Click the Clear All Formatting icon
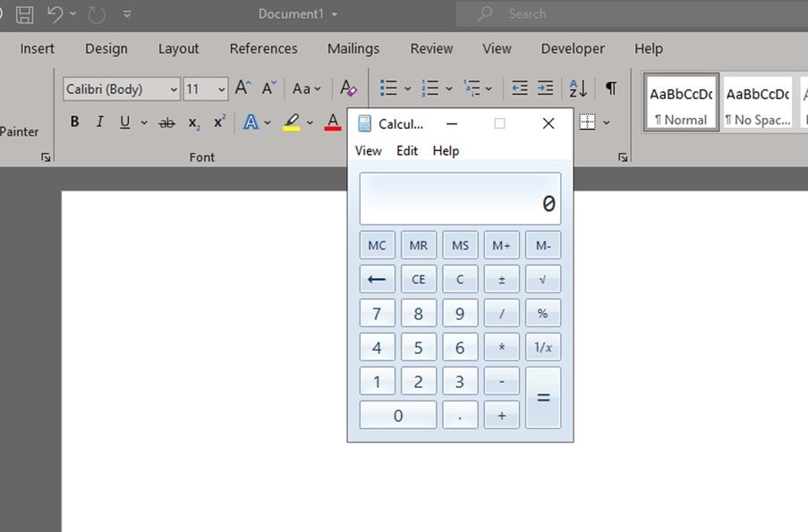This screenshot has width=808, height=532. 348,89
